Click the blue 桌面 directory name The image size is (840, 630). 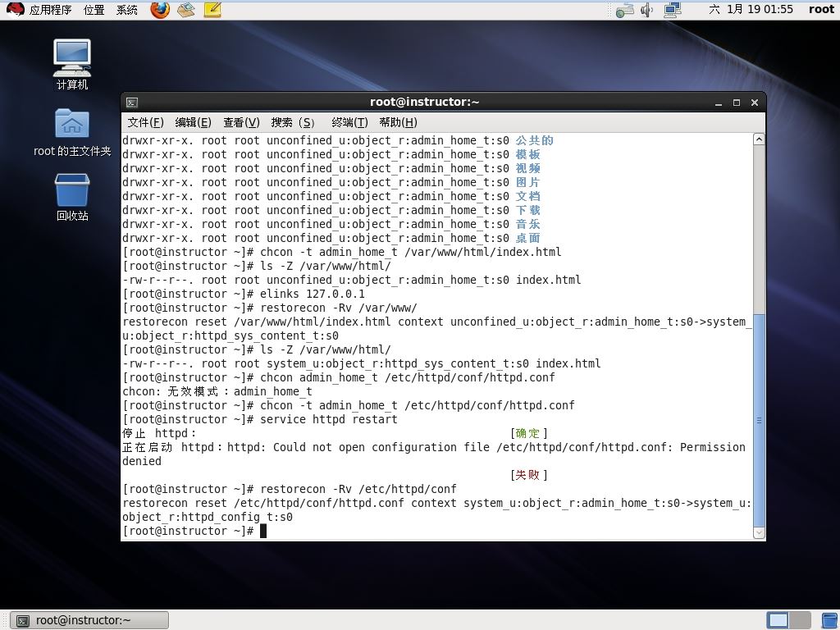(528, 238)
